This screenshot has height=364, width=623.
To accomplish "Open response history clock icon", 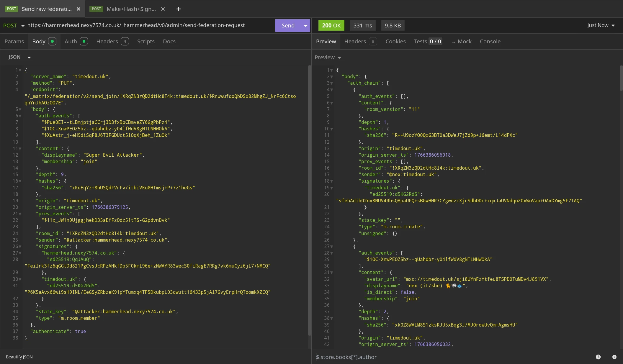I will (x=598, y=357).
